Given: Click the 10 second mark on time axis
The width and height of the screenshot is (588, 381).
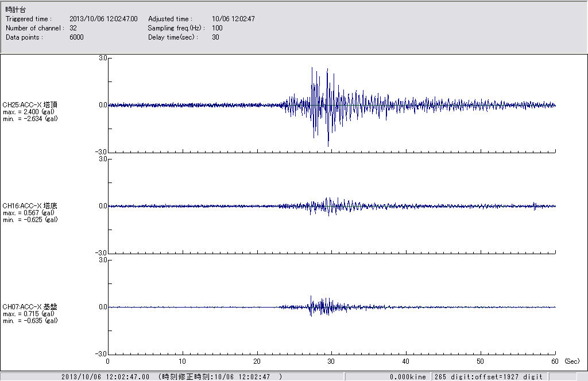Looking at the screenshot, I should tap(183, 362).
